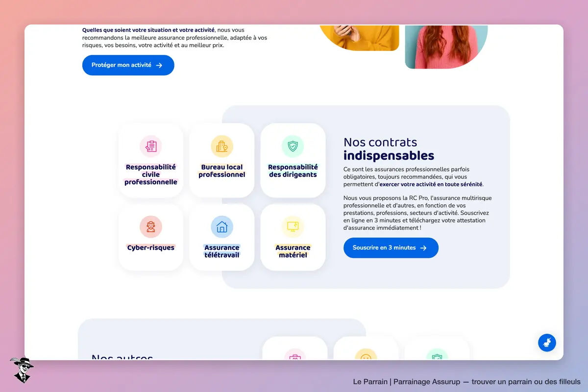
Task: Click the yellow monitor icon for Assurance matériel
Action: [x=293, y=227]
